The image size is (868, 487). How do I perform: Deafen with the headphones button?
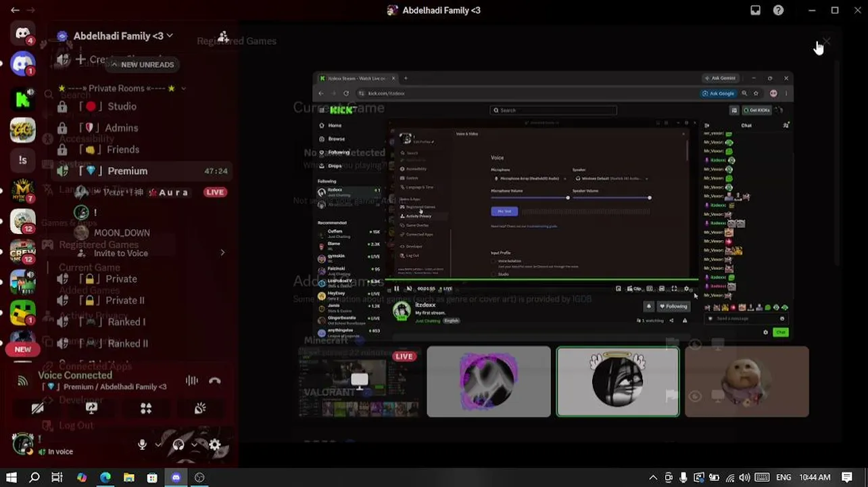click(178, 444)
